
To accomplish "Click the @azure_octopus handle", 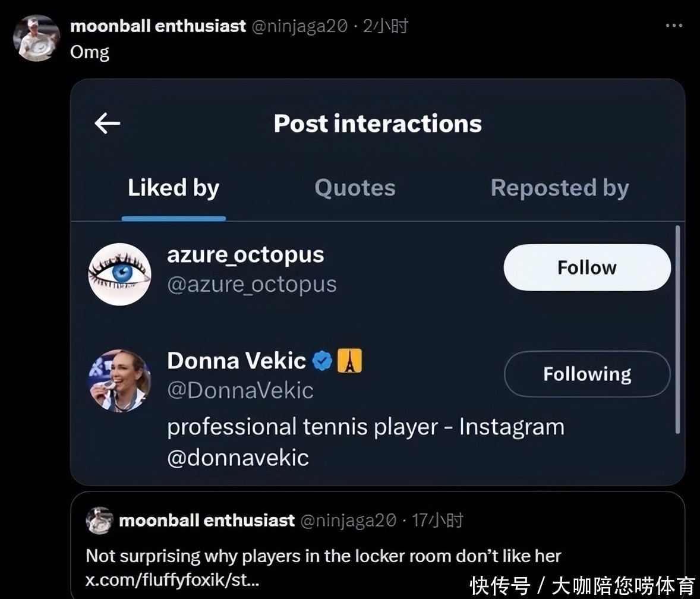I will coord(252,285).
